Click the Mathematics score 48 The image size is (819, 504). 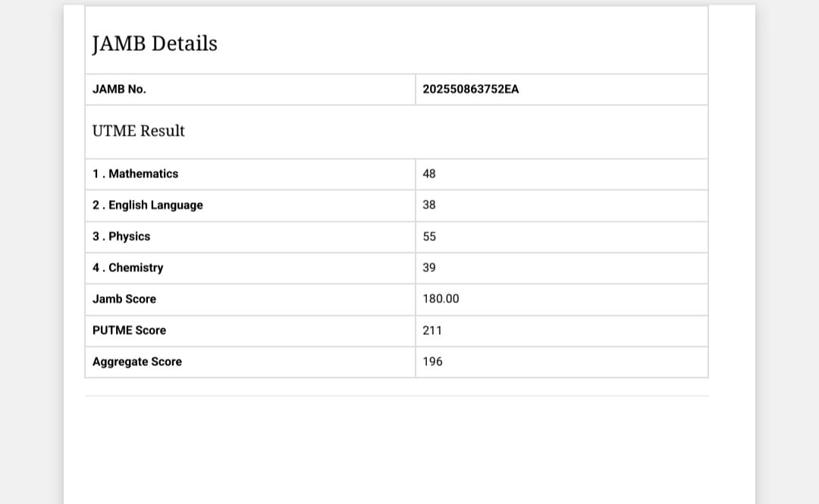[x=429, y=174]
